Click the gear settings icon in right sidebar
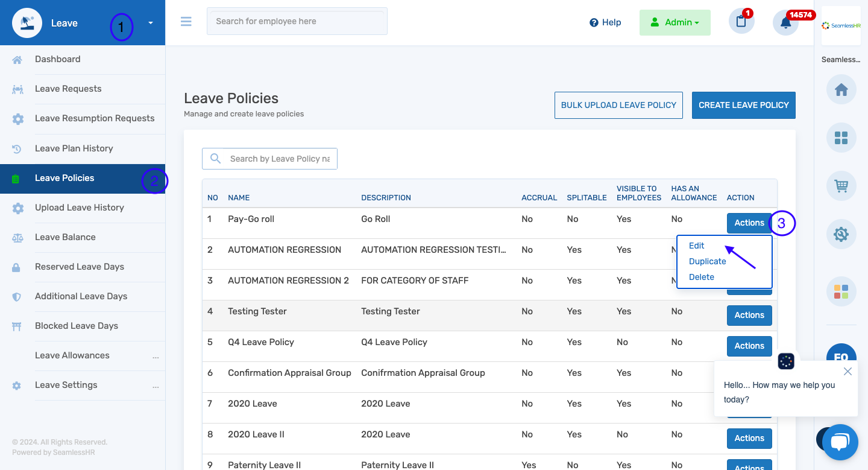 pyautogui.click(x=841, y=233)
